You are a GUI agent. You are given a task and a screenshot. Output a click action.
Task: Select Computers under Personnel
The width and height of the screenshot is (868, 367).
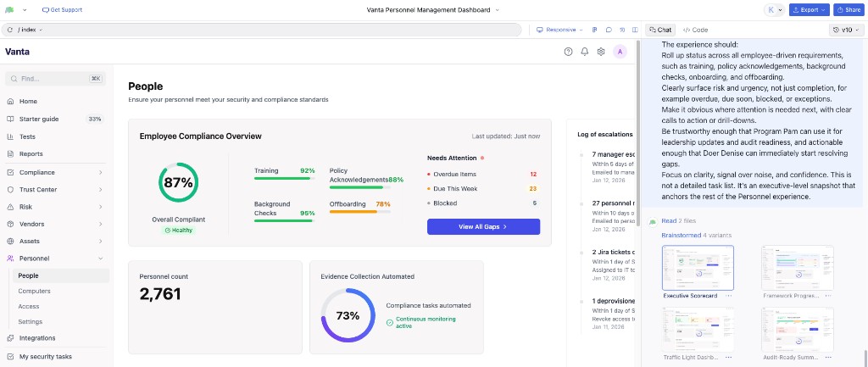tap(35, 291)
